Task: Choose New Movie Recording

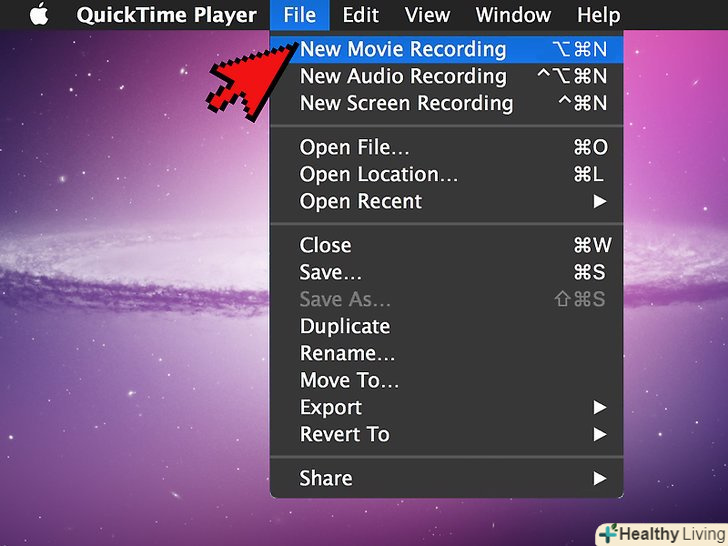Action: tap(447, 49)
